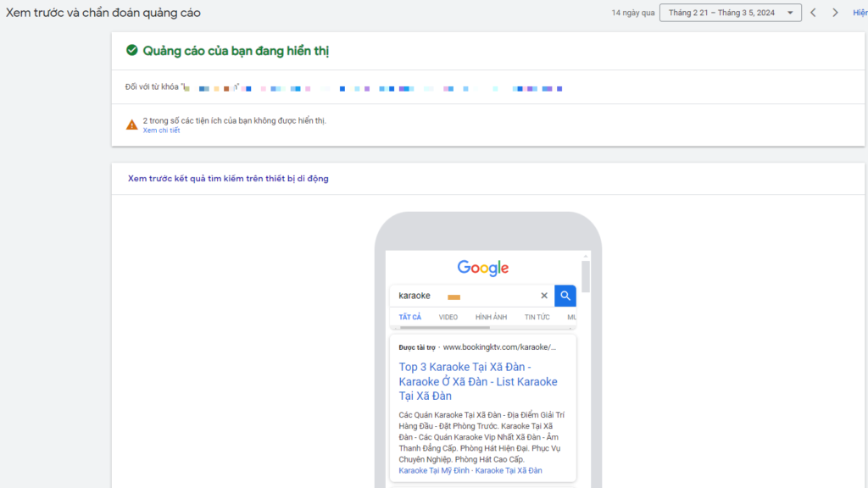Select the TẤT CẢ tab
This screenshot has height=488, width=868.
(410, 317)
